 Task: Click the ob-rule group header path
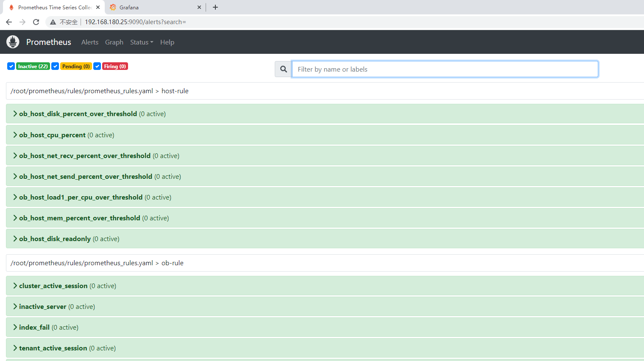tap(97, 263)
